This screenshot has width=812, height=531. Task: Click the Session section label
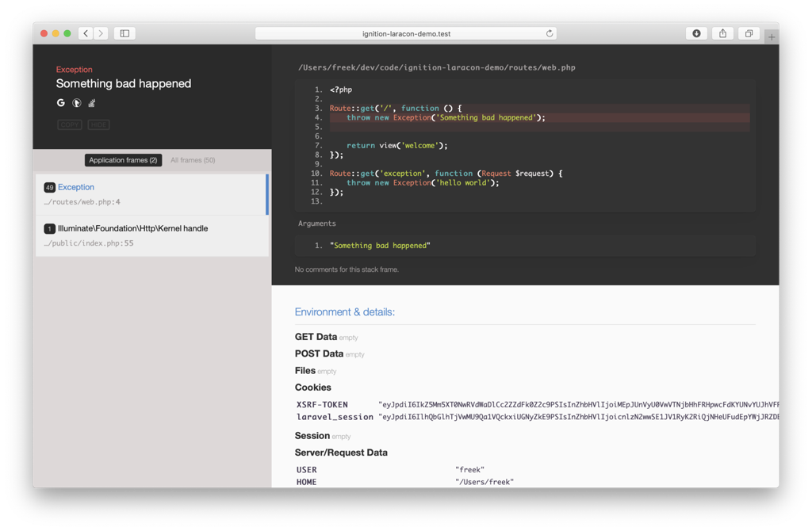312,436
